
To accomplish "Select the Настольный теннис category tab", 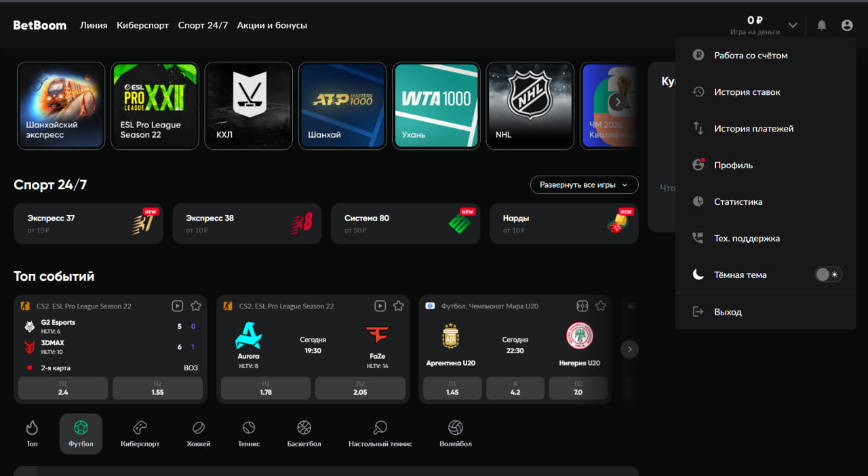I will click(x=380, y=434).
